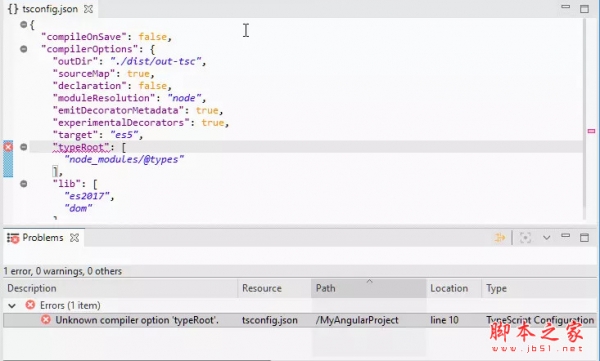Click the "typeRoot" key in editor
This screenshot has height=361, width=600.
(81, 147)
